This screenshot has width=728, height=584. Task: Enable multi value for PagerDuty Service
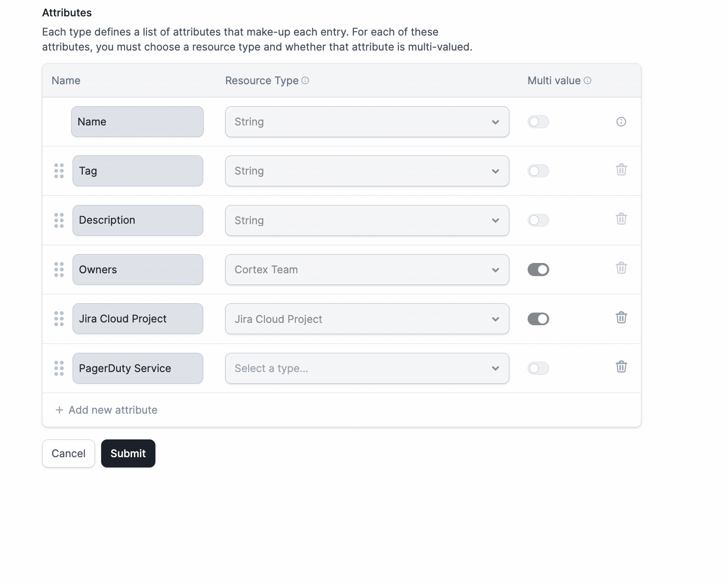point(538,368)
